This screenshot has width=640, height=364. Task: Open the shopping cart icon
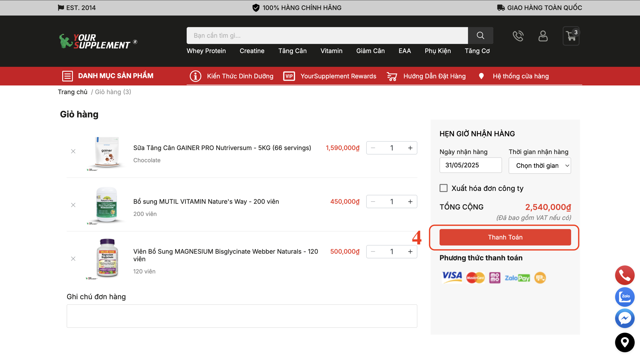(571, 36)
